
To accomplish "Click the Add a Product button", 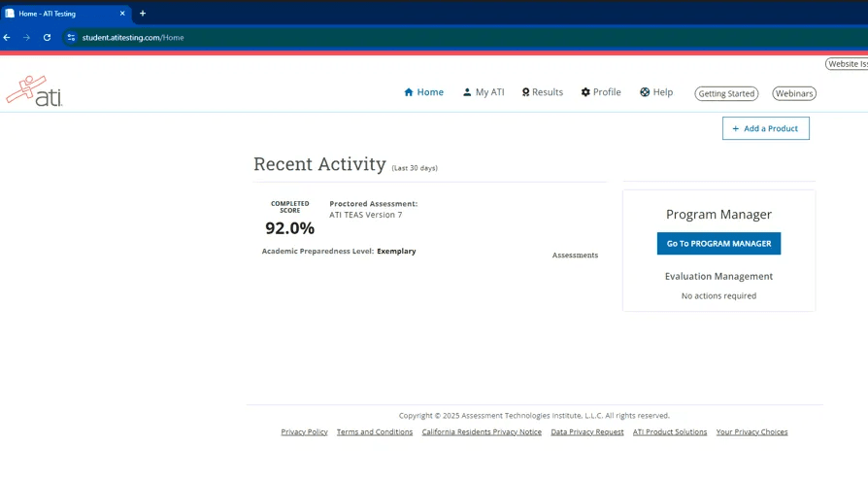I will click(765, 128).
